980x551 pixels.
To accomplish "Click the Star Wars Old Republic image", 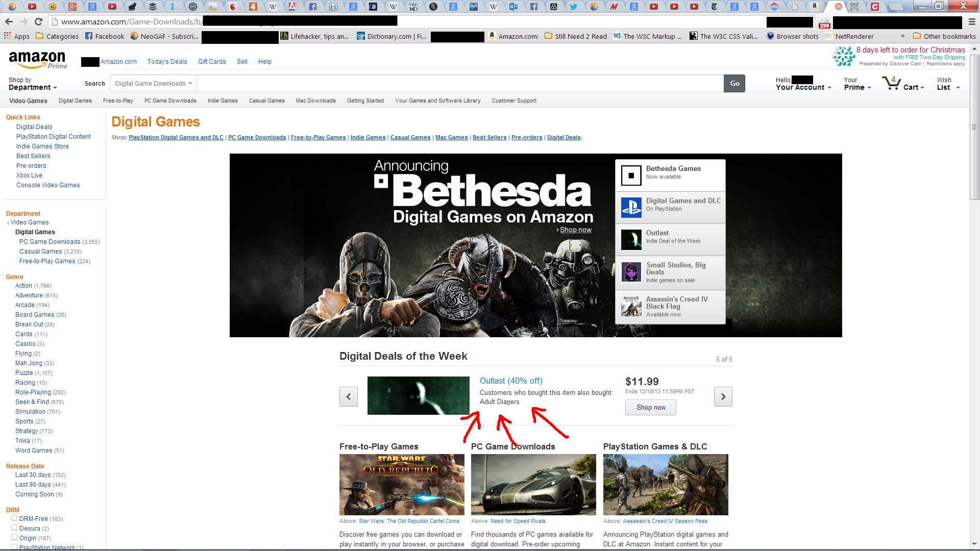I will [402, 485].
